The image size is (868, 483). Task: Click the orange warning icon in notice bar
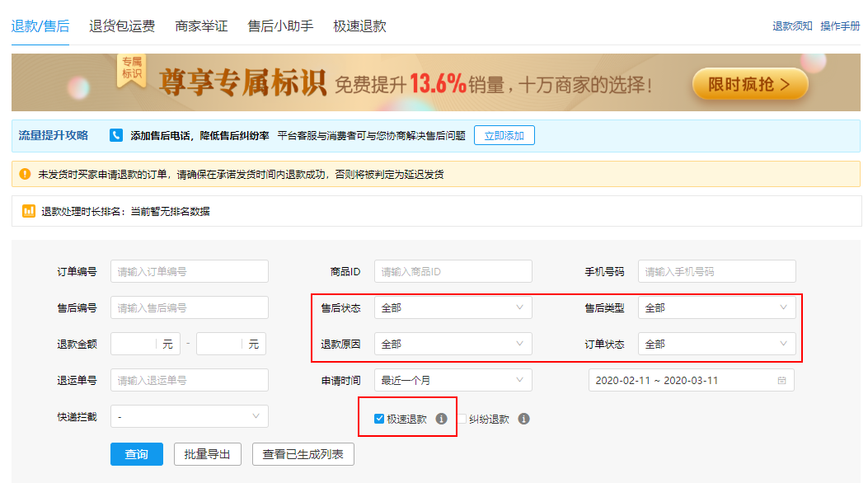click(25, 175)
